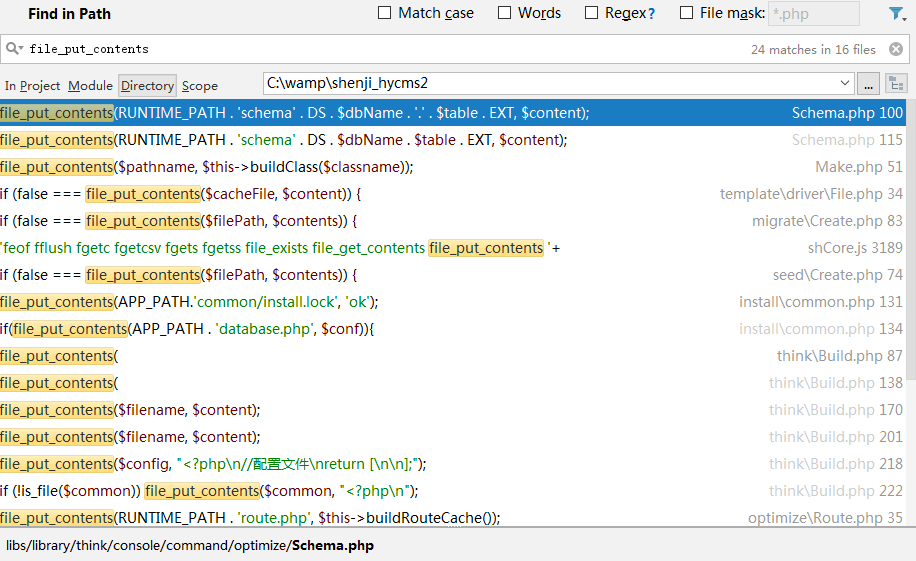Click the '24 matches in 16 files' label
The width and height of the screenshot is (916, 561).
(813, 50)
